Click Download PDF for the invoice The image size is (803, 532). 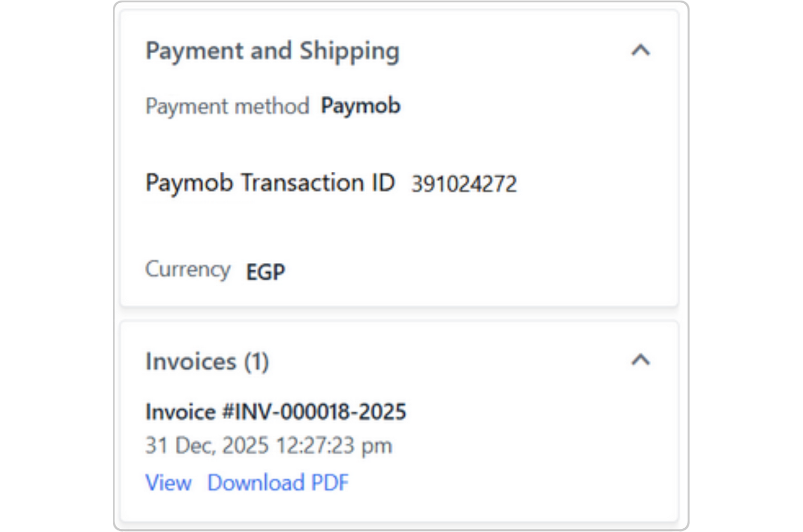pyautogui.click(x=279, y=483)
